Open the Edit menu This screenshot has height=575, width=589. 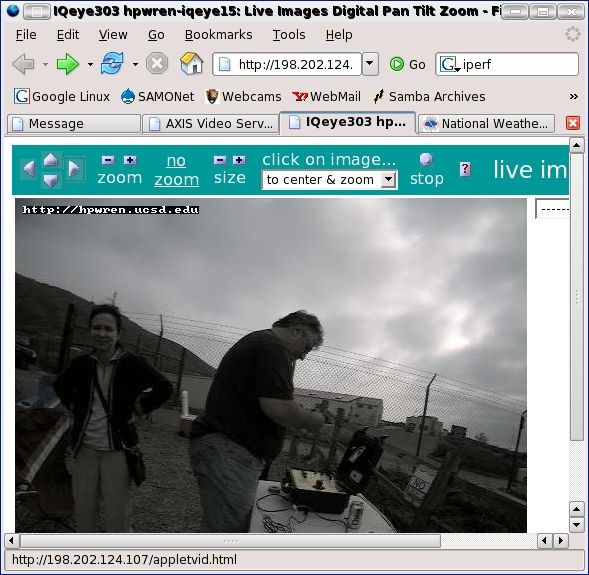click(x=68, y=35)
